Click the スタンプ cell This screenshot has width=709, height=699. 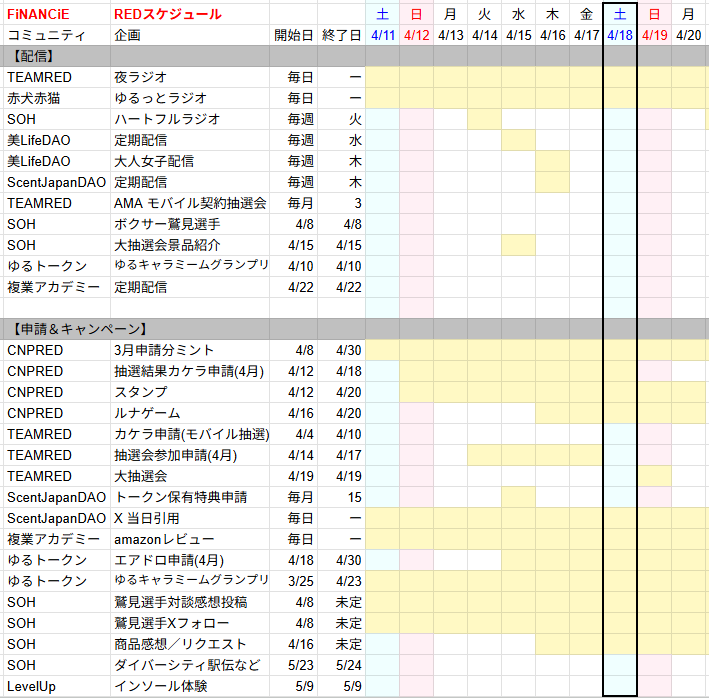[x=190, y=392]
